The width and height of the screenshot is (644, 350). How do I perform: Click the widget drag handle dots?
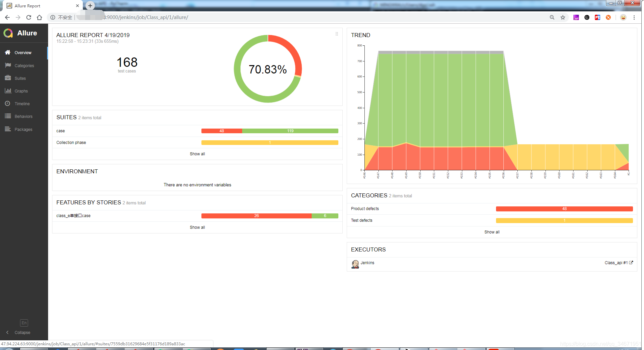(x=337, y=34)
